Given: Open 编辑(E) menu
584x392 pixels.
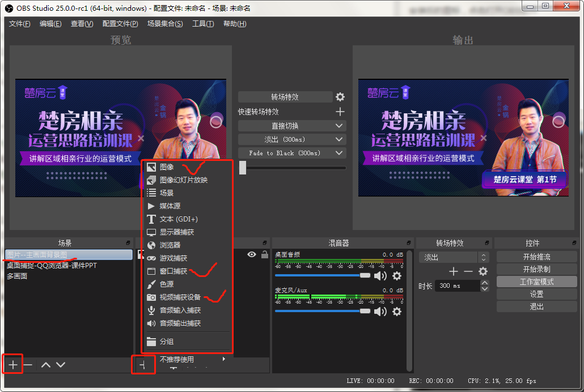Looking at the screenshot, I should pos(50,24).
